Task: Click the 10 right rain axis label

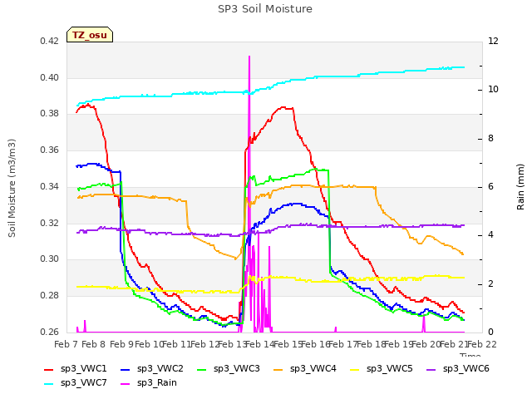Action: click(493, 89)
